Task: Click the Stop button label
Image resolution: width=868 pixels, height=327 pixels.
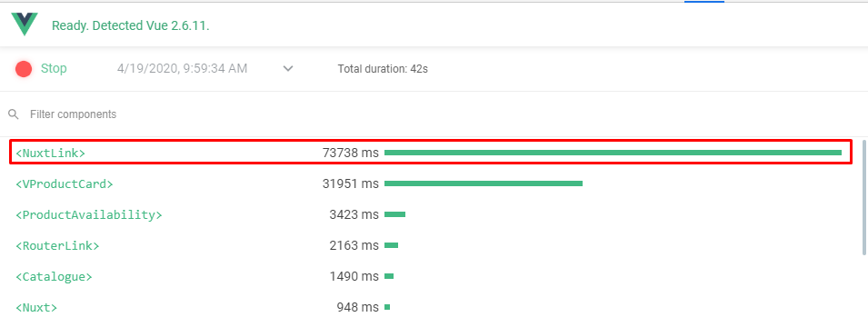Action: [54, 69]
